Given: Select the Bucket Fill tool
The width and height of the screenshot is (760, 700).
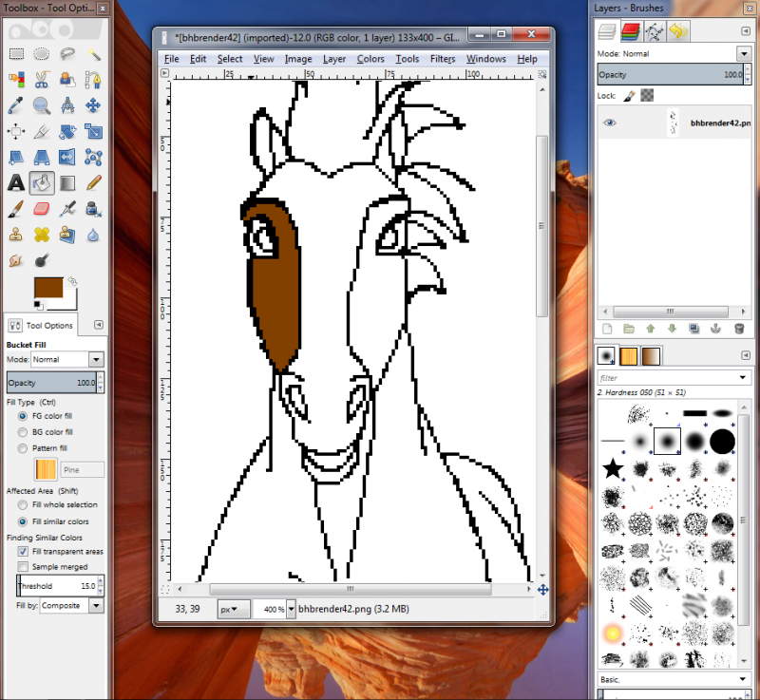Looking at the screenshot, I should [42, 183].
